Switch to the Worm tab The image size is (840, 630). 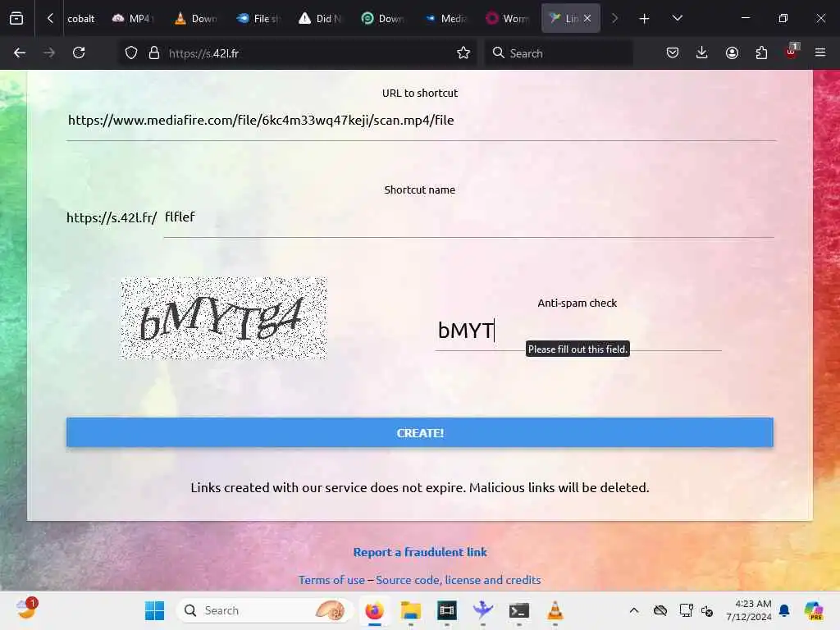(x=507, y=19)
